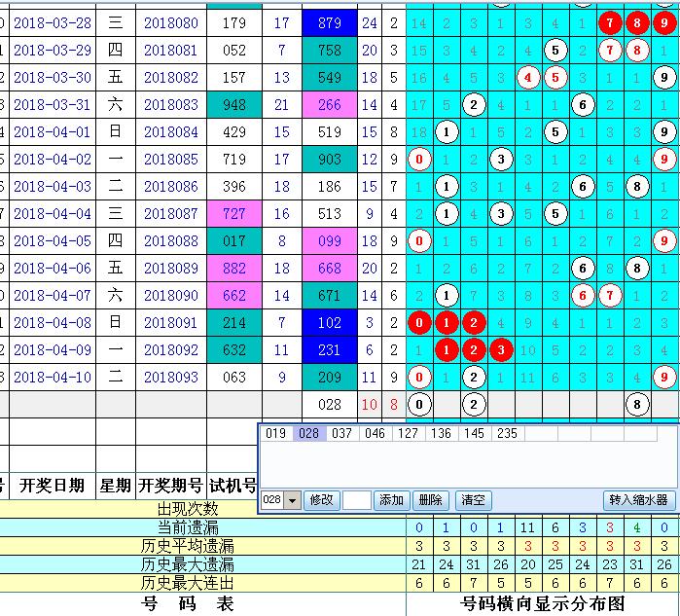Click the 试机号 column header
The image size is (680, 616).
tap(233, 486)
